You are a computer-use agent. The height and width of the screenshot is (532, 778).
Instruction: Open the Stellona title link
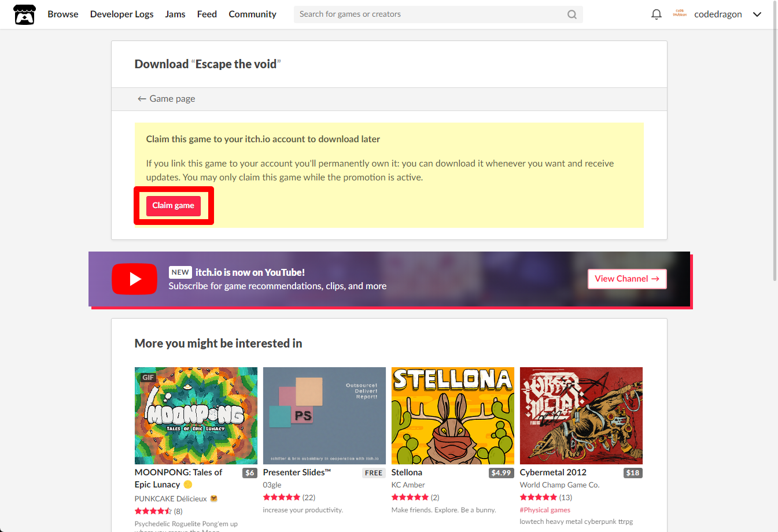(x=407, y=472)
